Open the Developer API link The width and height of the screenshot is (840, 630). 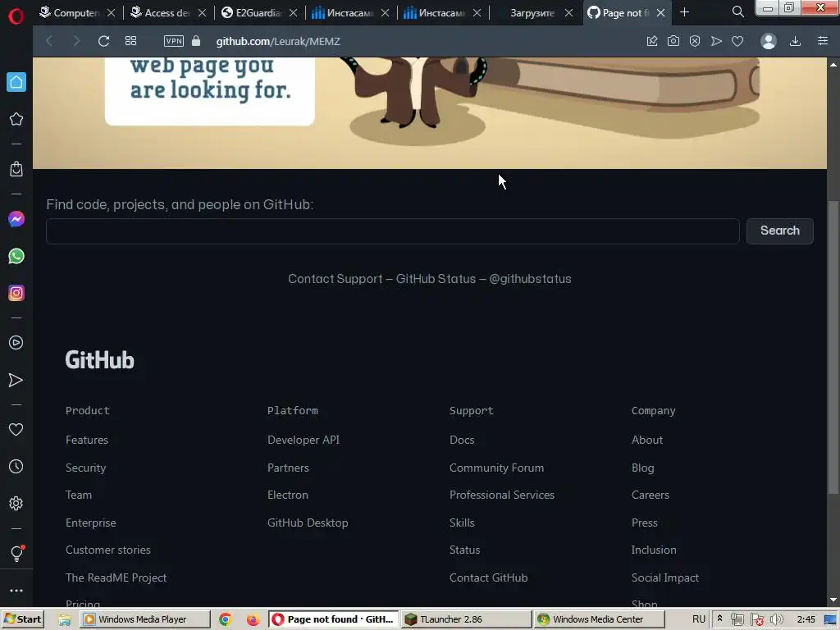click(x=304, y=440)
